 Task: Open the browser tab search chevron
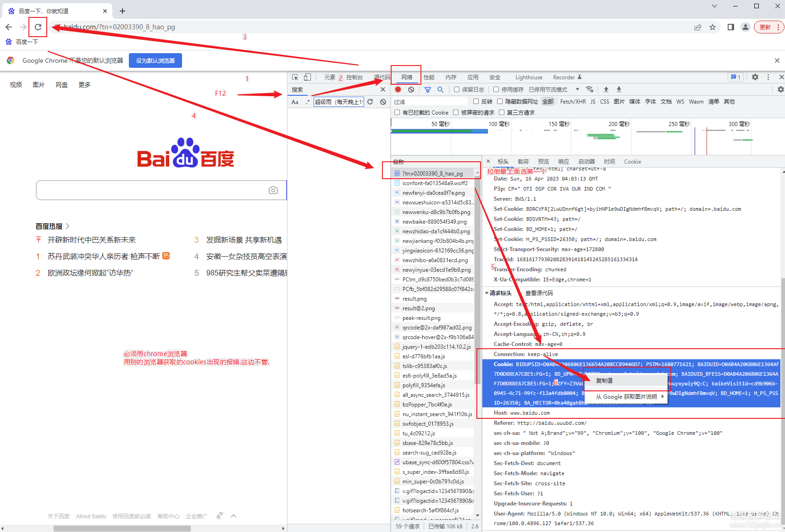[x=714, y=6]
